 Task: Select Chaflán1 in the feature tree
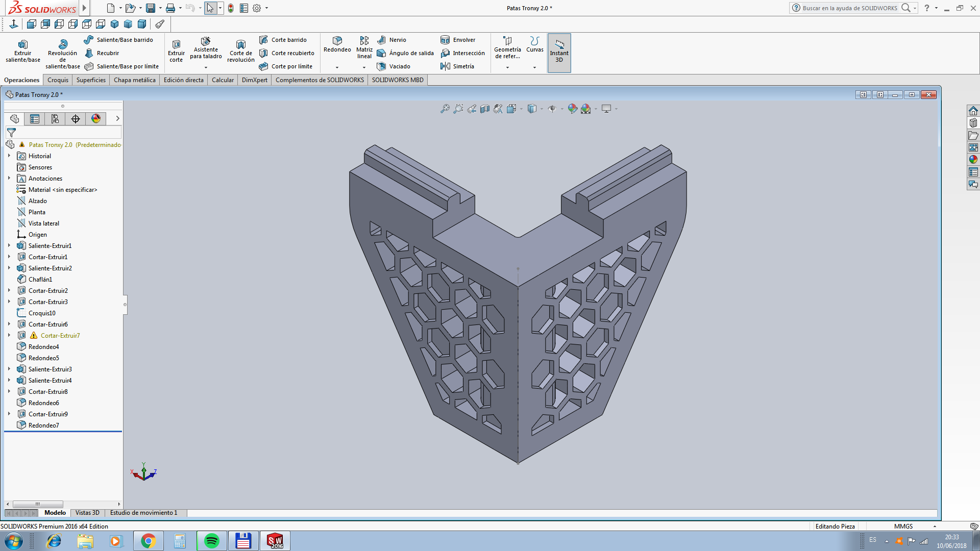pyautogui.click(x=35, y=280)
